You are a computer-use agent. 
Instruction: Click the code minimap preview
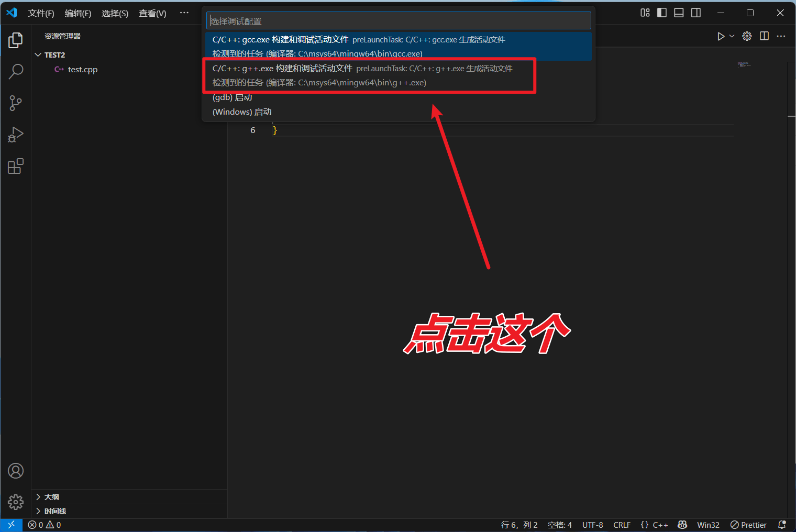[744, 64]
